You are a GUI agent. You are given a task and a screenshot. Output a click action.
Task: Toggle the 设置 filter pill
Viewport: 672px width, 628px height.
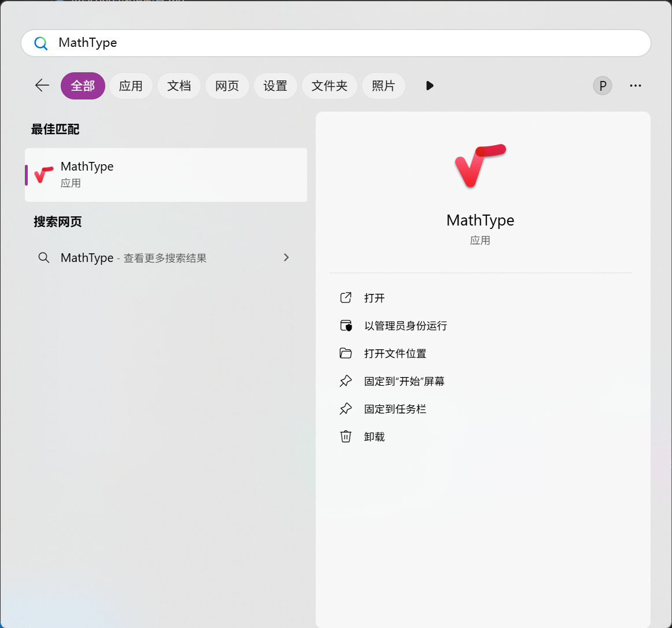pyautogui.click(x=275, y=86)
